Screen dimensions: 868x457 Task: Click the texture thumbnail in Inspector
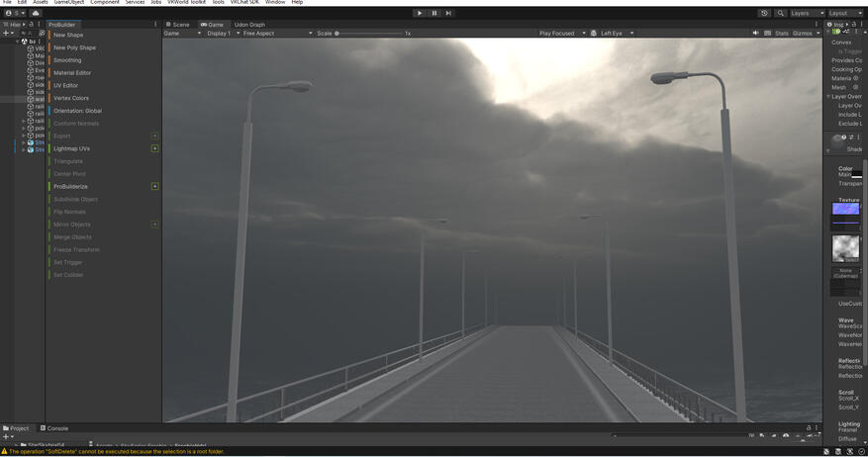(x=845, y=210)
